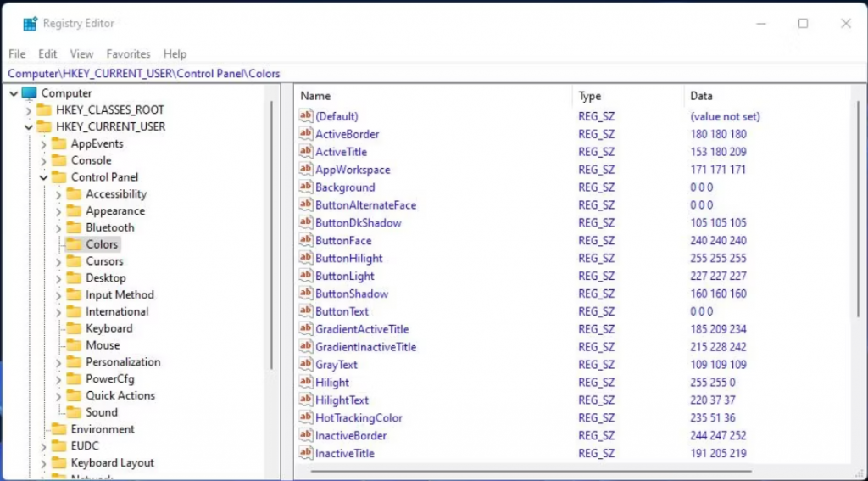Image resolution: width=868 pixels, height=481 pixels.
Task: Expand the Accessibility key
Action: (x=58, y=194)
